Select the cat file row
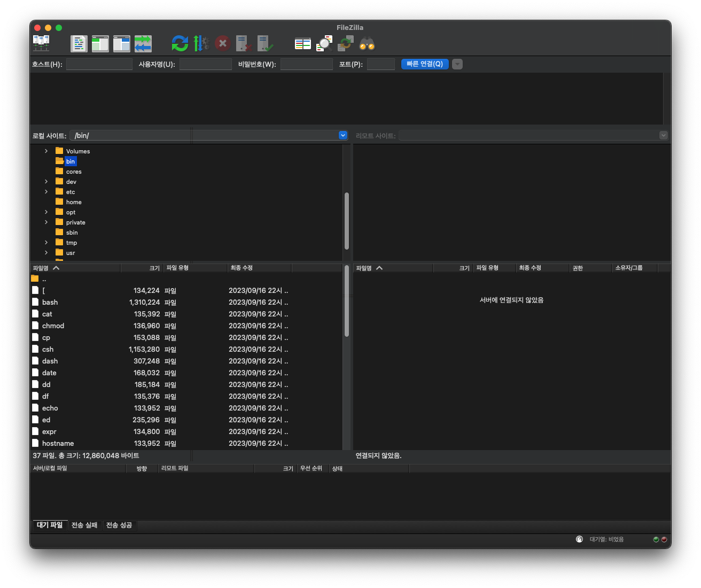The height and width of the screenshot is (588, 701). click(x=186, y=314)
